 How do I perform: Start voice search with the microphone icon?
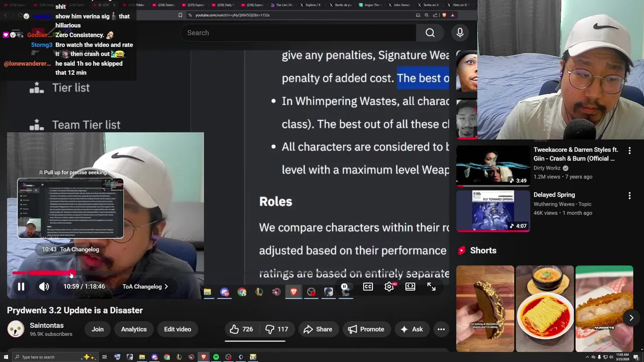click(460, 33)
